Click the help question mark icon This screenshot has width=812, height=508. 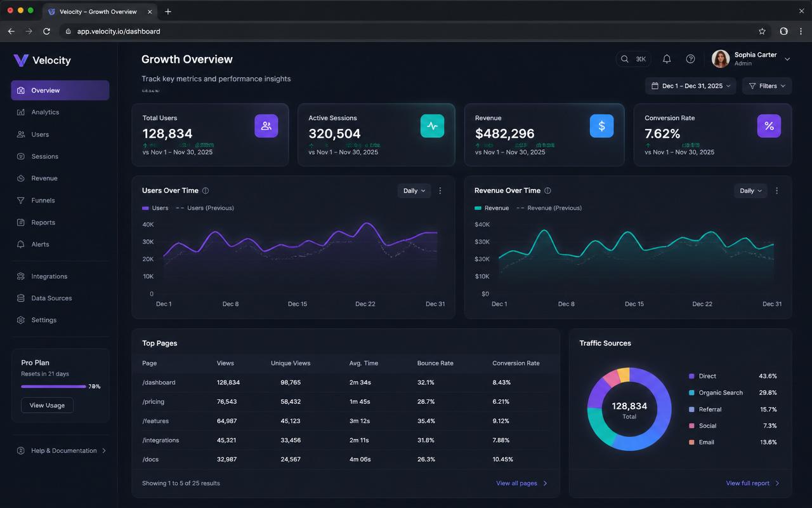click(690, 59)
